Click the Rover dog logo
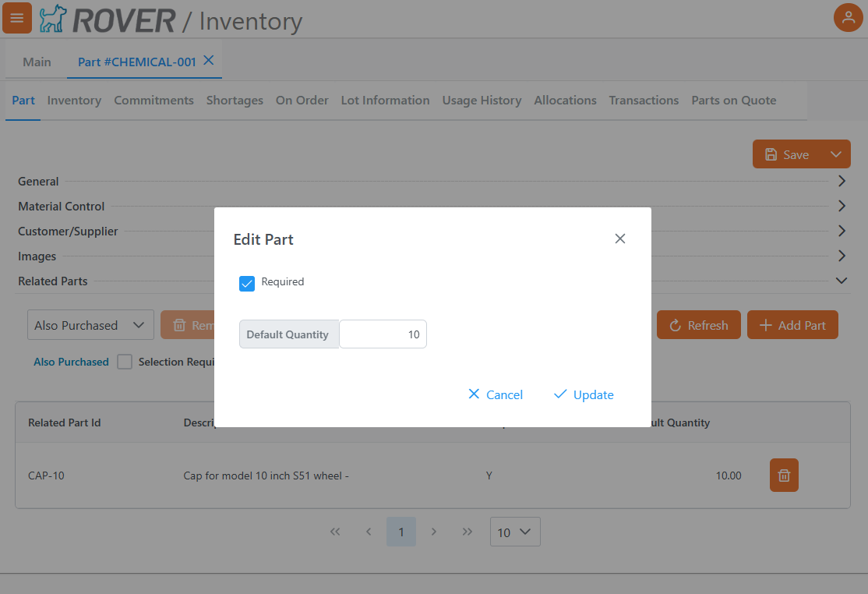The width and height of the screenshot is (868, 594). pos(51,18)
